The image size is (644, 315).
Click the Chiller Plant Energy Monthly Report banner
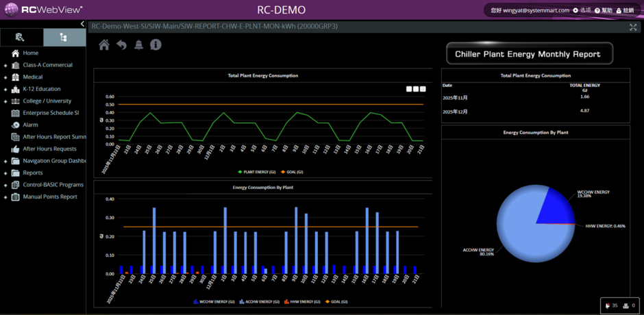pyautogui.click(x=530, y=54)
